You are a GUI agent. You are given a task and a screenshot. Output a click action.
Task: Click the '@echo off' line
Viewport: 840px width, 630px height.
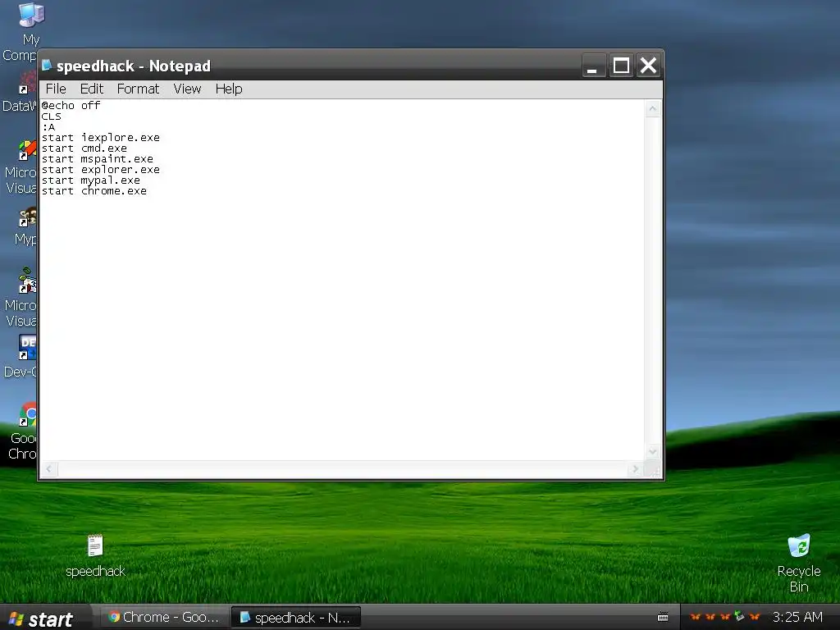[x=71, y=106]
